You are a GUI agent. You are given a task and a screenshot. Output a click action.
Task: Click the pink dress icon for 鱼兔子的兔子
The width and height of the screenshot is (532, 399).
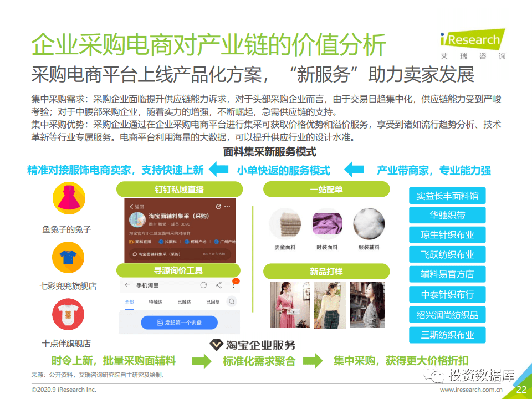69,198
